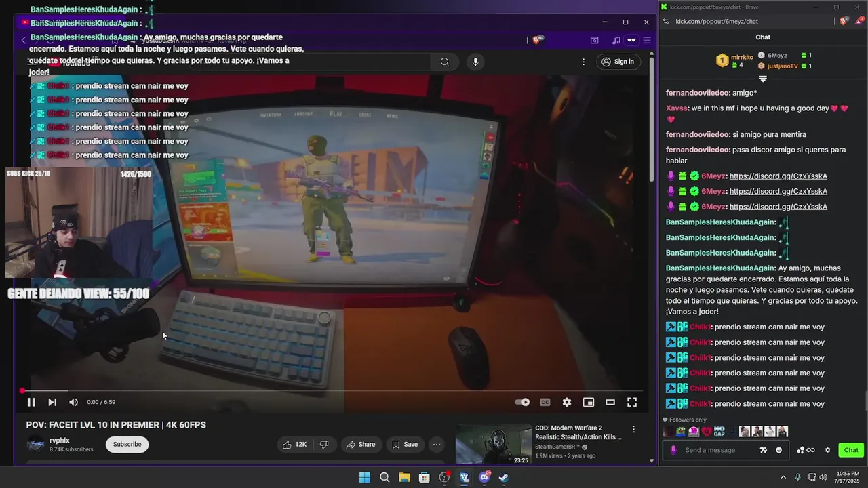The image size is (868, 488).
Task: Save the video to a playlist
Action: (405, 445)
